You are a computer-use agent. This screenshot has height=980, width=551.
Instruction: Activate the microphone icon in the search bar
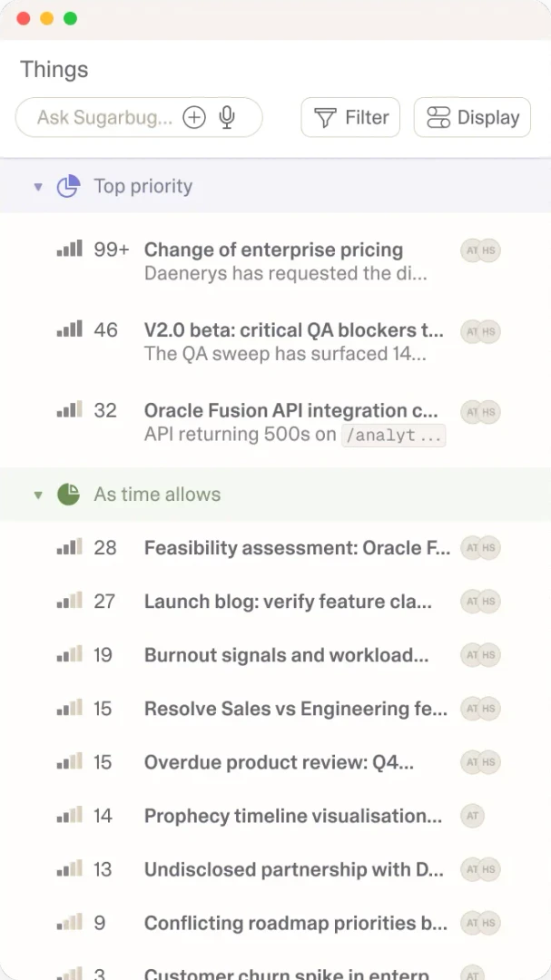pos(227,117)
